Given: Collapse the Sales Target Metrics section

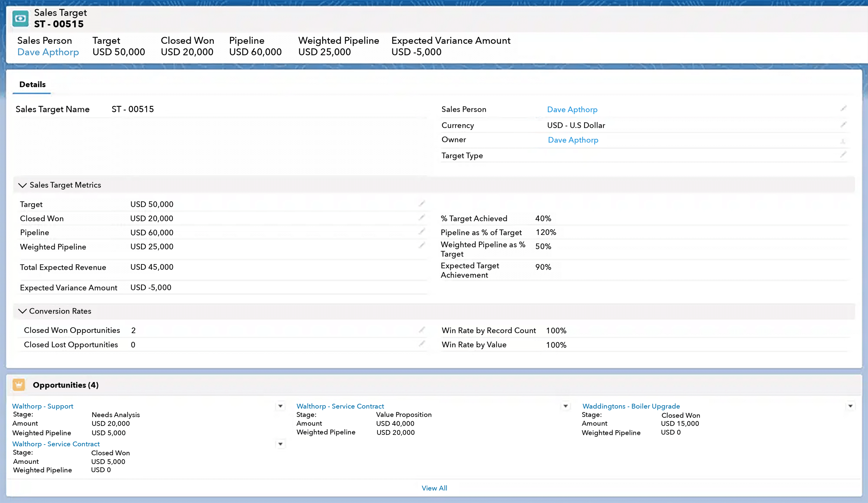Looking at the screenshot, I should 22,185.
